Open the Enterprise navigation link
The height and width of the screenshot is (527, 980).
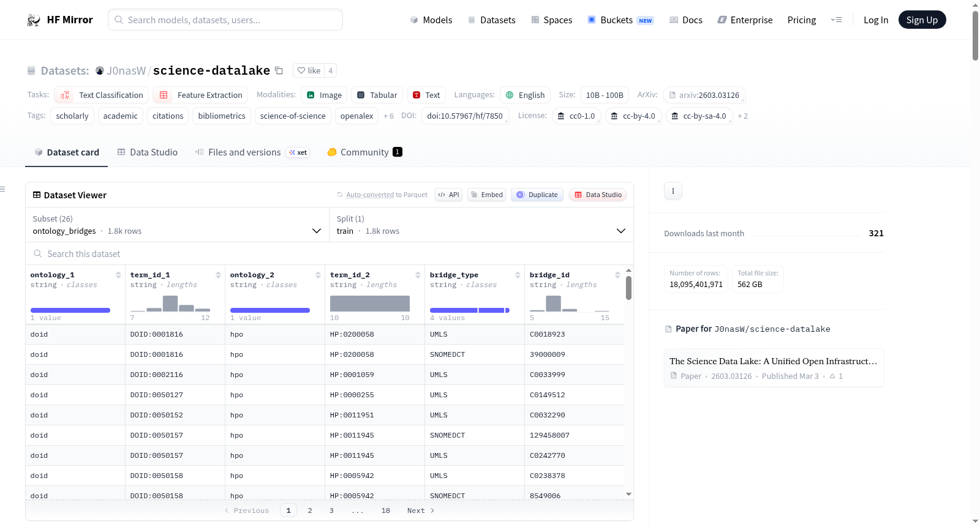click(x=745, y=20)
